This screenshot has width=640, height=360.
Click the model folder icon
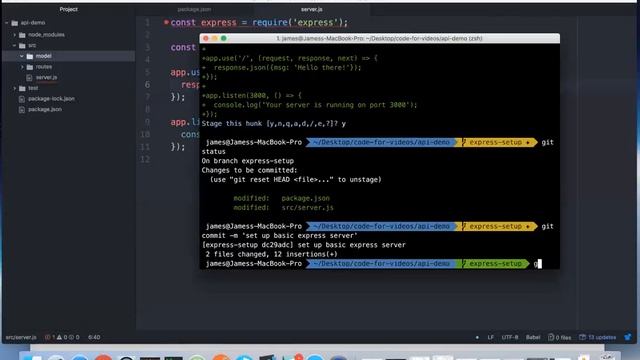tap(30, 56)
